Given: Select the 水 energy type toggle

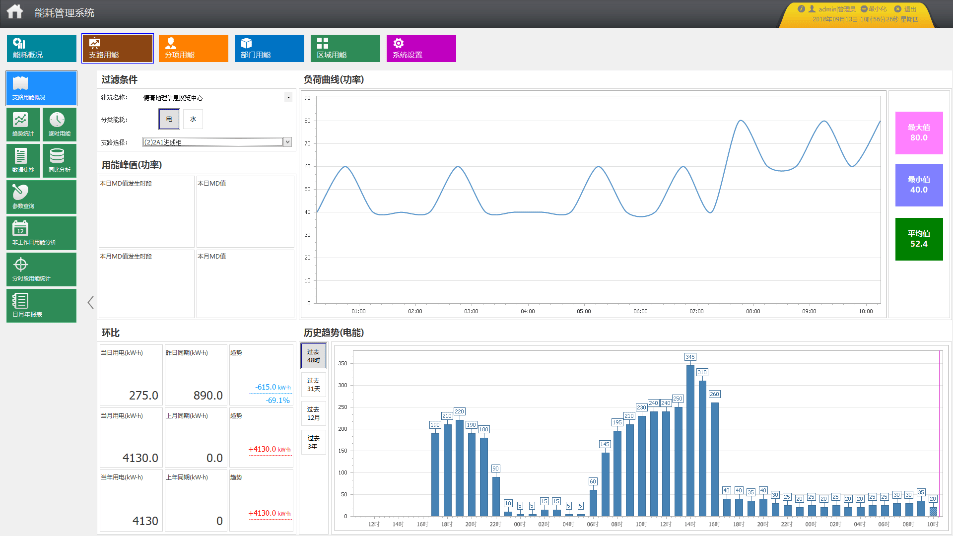Looking at the screenshot, I should [x=193, y=119].
